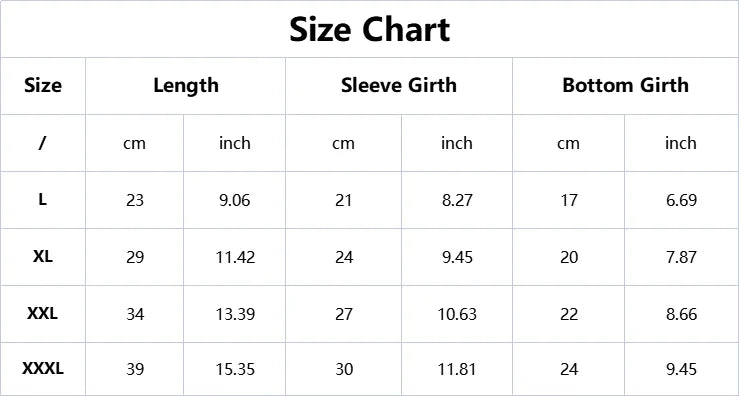Click the Size header cell

coord(43,86)
